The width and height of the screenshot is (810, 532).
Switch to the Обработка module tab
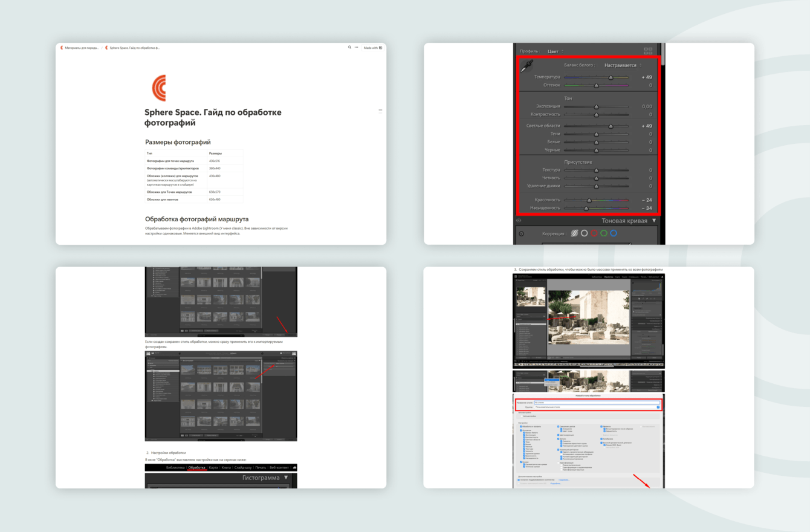(x=196, y=467)
